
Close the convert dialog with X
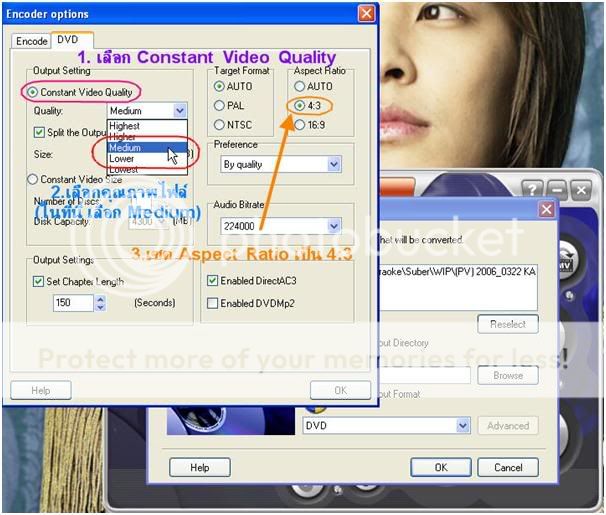point(546,210)
